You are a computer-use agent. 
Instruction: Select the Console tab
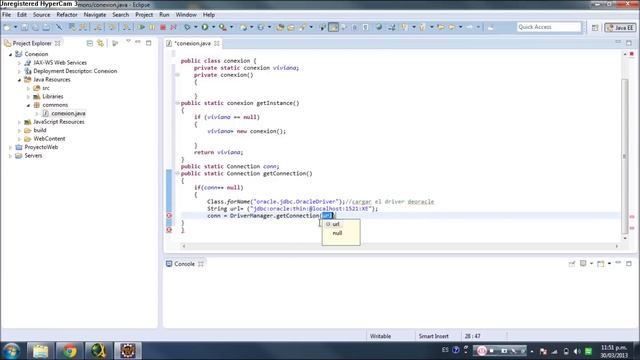click(x=184, y=264)
